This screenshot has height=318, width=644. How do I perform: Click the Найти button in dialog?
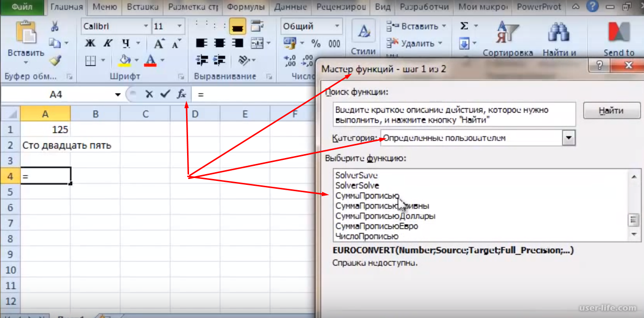click(611, 111)
